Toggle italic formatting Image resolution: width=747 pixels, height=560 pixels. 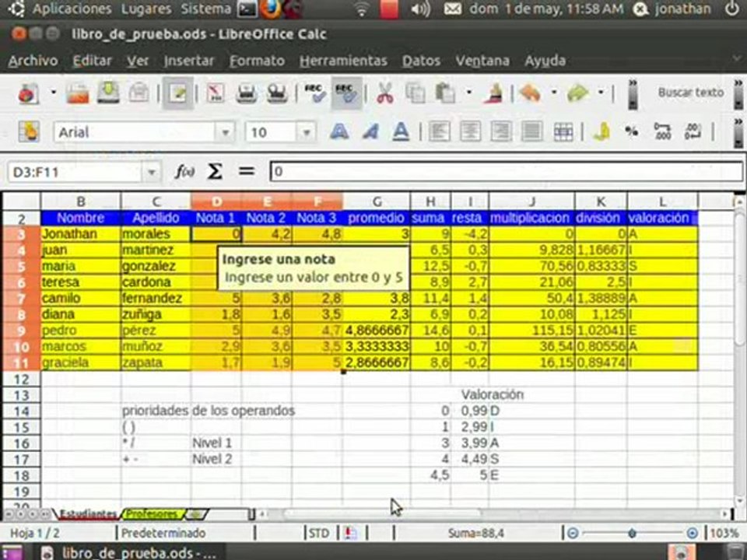[370, 132]
